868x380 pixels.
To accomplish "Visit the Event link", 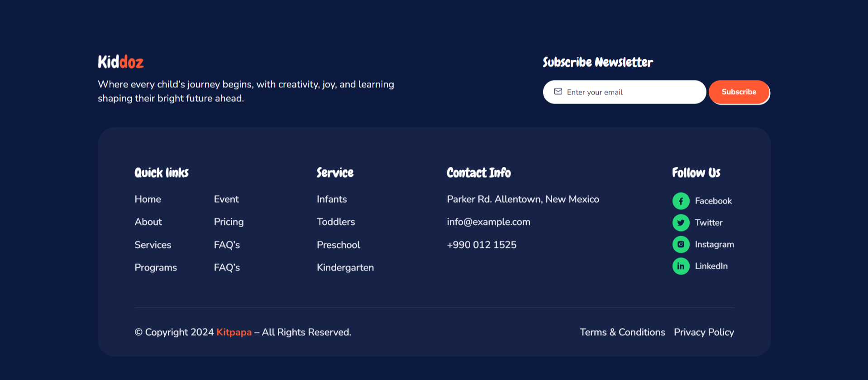I will [226, 199].
